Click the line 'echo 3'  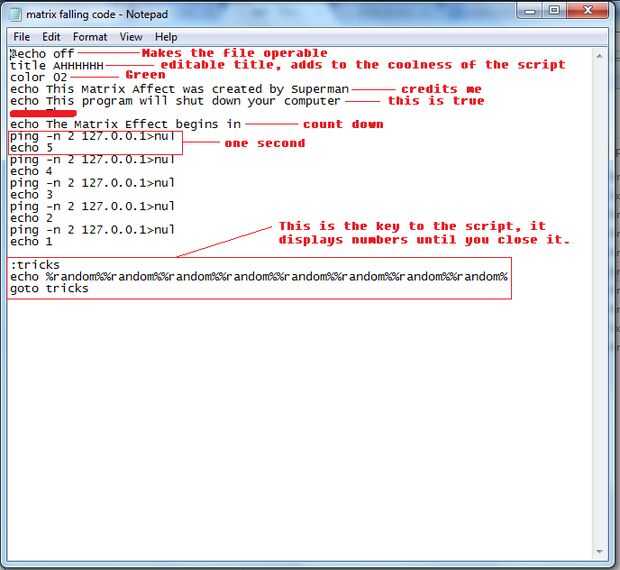tap(31, 194)
